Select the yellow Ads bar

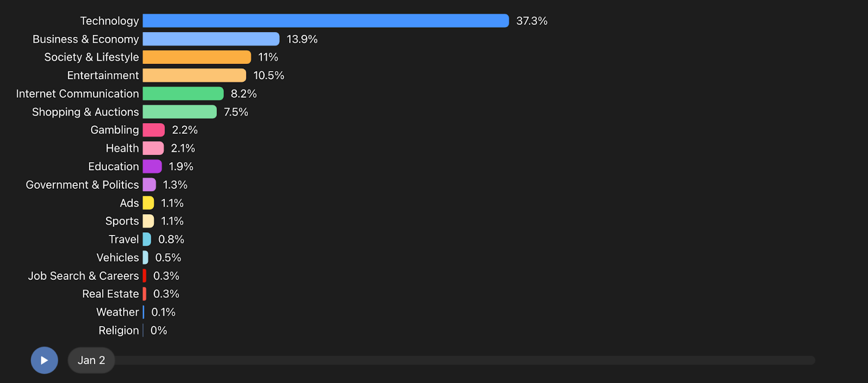coord(148,203)
